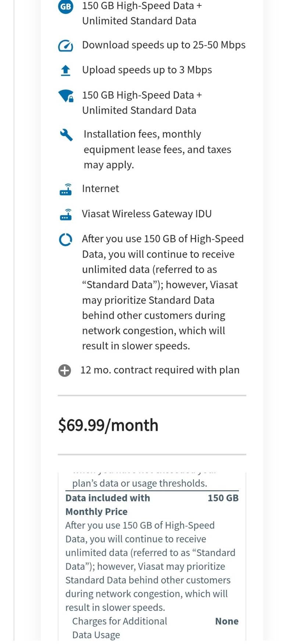
Task: Click the upload arrow icon
Action: tap(65, 70)
